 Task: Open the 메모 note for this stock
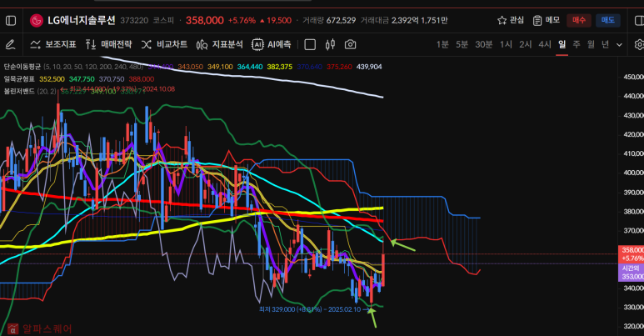click(547, 20)
